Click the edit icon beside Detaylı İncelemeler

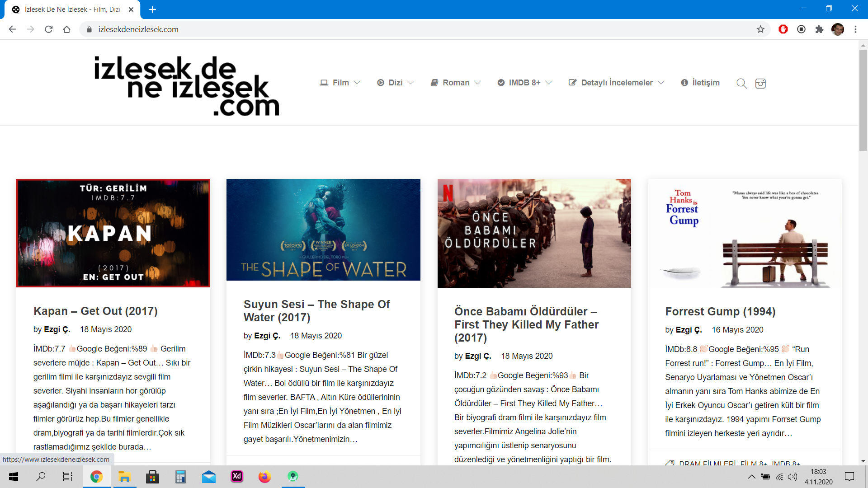point(572,83)
